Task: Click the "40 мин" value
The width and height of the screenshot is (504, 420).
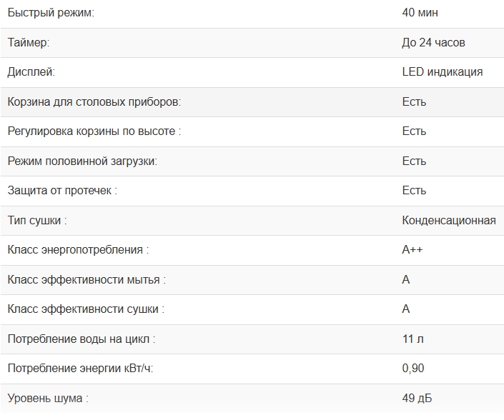Action: [420, 13]
